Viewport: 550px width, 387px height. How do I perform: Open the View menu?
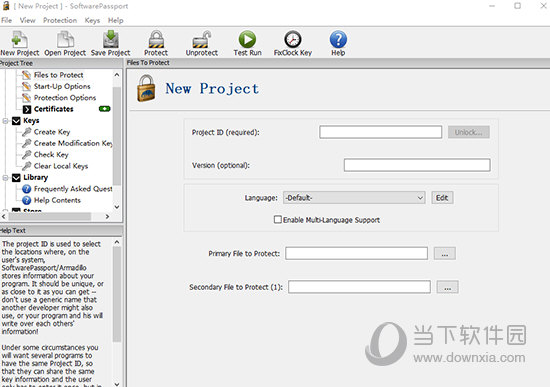pyautogui.click(x=27, y=20)
